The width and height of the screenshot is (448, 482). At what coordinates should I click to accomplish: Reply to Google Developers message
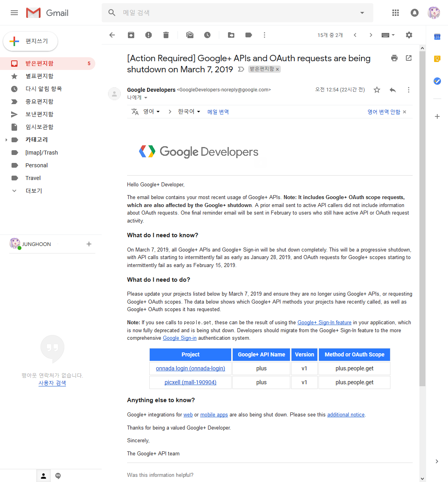pos(393,90)
